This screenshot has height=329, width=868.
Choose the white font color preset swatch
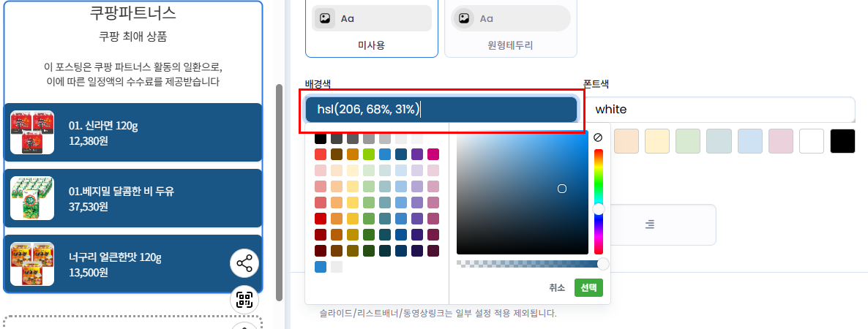812,141
